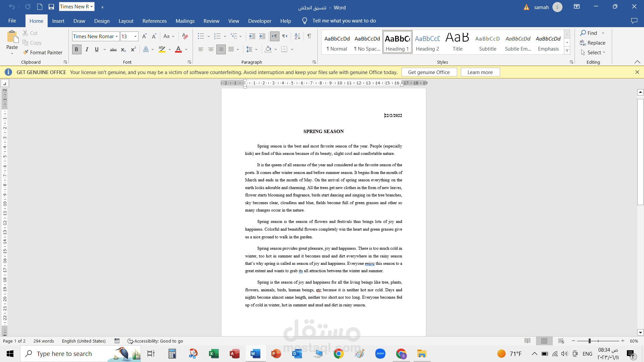
Task: Open Change Case dropdown
Action: [x=169, y=36]
